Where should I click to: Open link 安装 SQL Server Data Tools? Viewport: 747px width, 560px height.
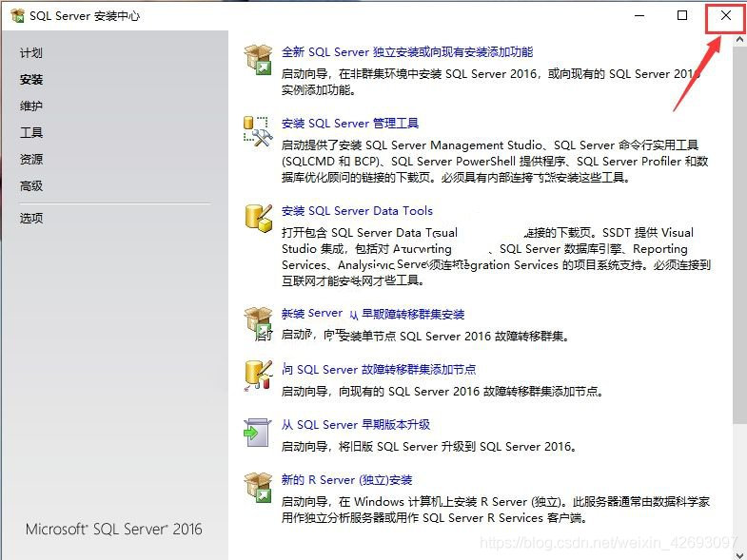pos(357,210)
